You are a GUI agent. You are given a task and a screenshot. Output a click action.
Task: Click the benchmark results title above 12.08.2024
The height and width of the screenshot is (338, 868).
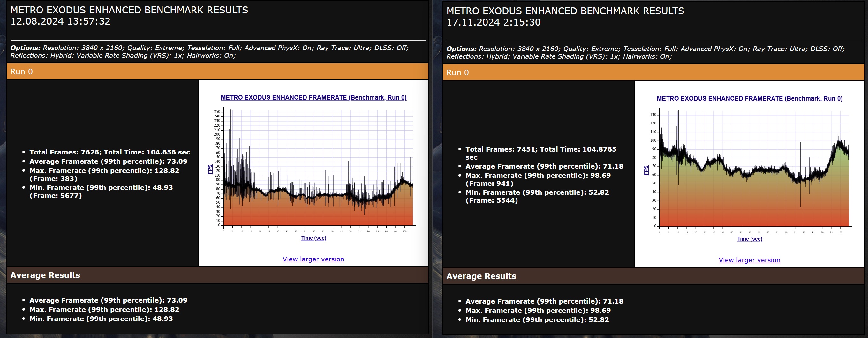[x=129, y=10]
